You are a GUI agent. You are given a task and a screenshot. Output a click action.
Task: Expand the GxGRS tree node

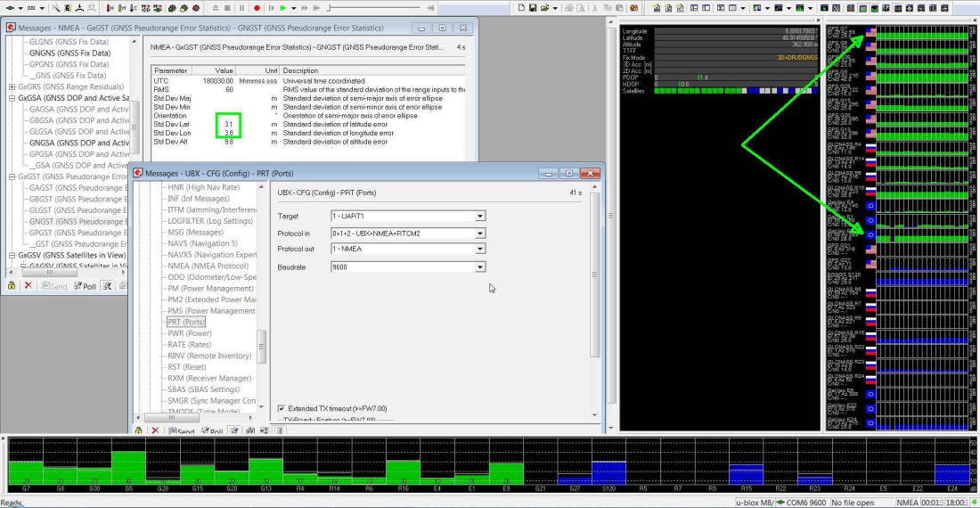coord(12,87)
